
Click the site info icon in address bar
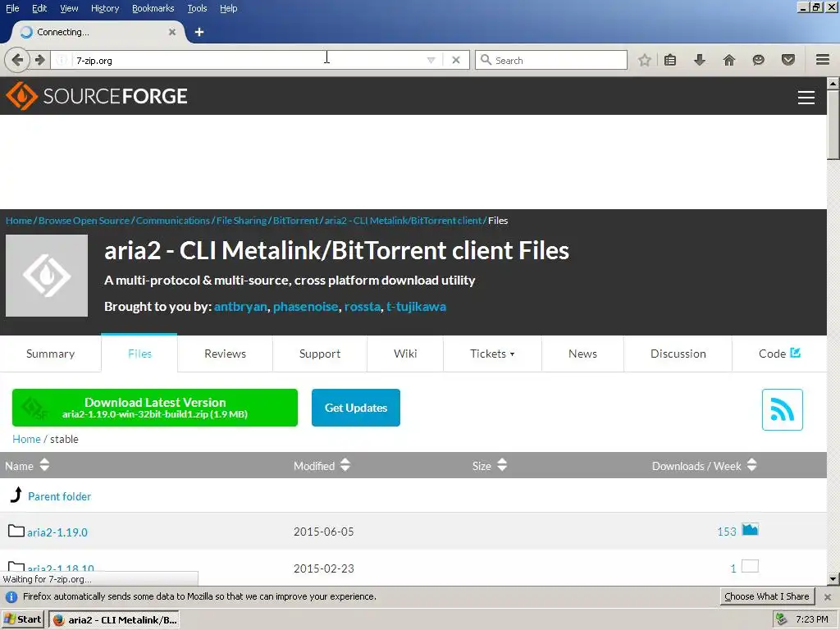click(62, 60)
